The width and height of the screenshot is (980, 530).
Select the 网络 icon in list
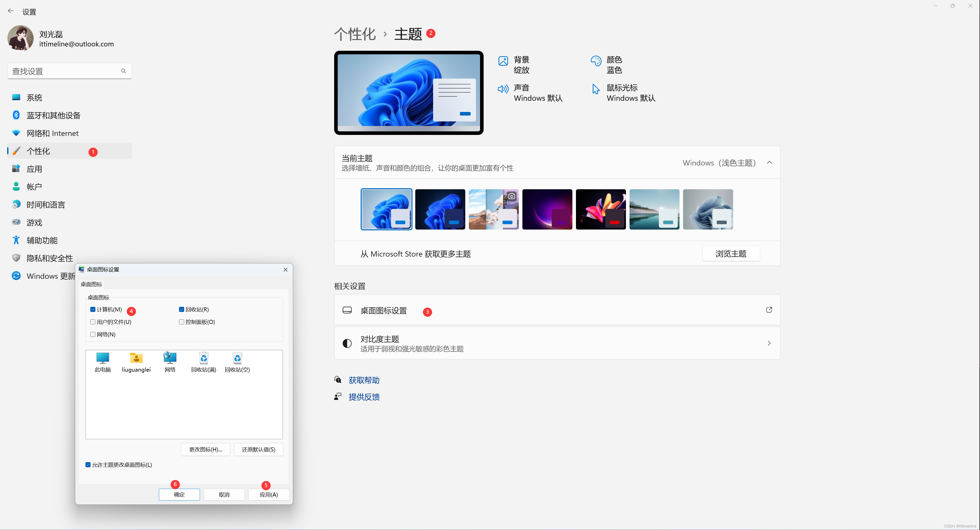[x=170, y=362]
